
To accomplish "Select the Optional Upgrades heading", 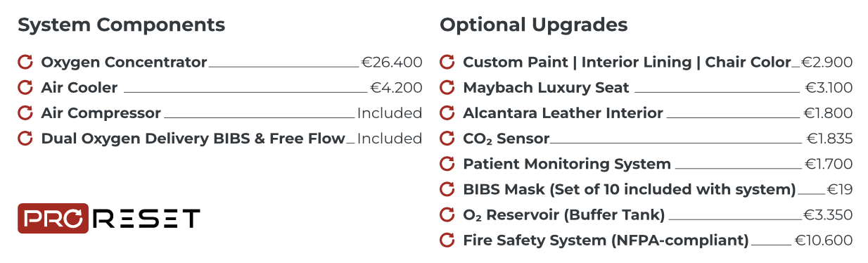I will click(534, 25).
